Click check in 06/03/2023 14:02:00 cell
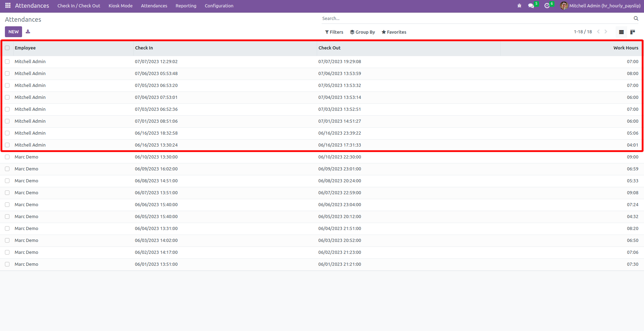This screenshot has height=331, width=644. coord(156,241)
